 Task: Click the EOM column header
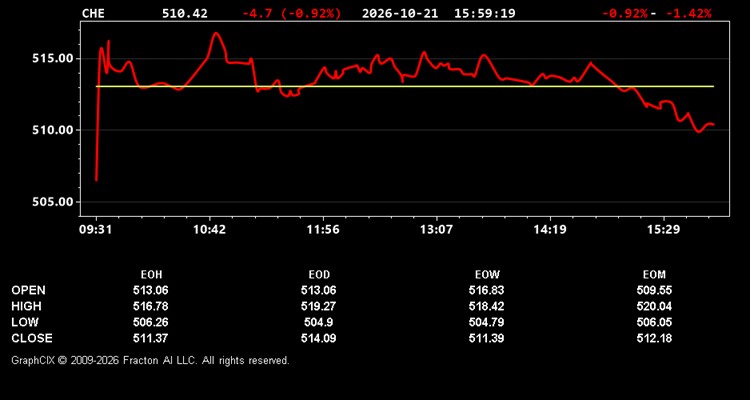coord(654,275)
